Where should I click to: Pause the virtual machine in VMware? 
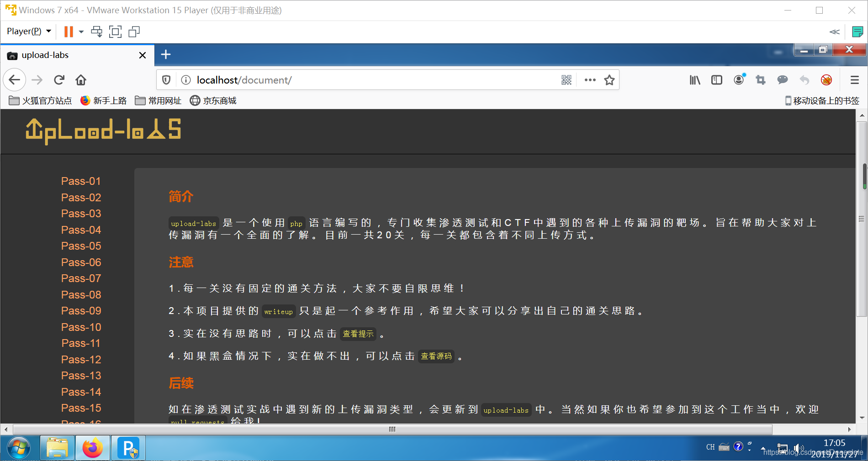(69, 31)
